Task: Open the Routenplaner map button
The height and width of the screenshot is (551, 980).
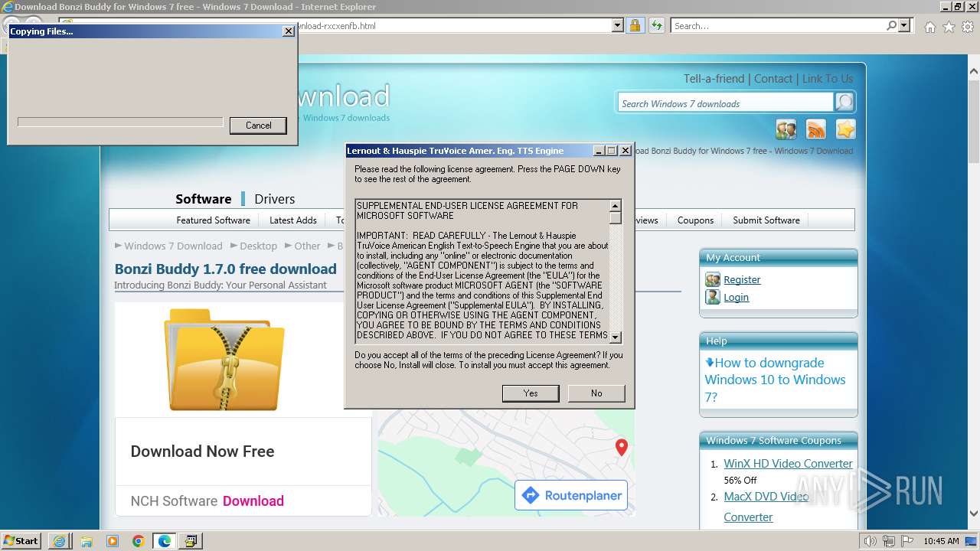Action: (x=571, y=495)
